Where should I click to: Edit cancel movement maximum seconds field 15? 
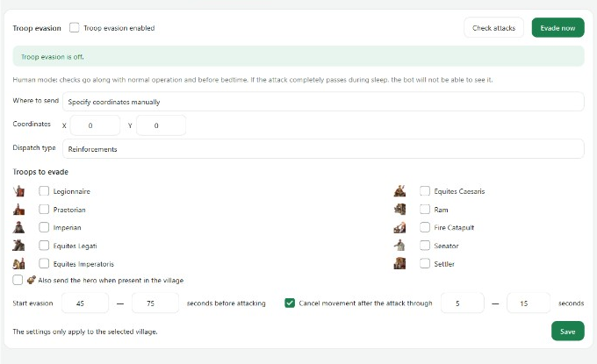click(x=529, y=303)
